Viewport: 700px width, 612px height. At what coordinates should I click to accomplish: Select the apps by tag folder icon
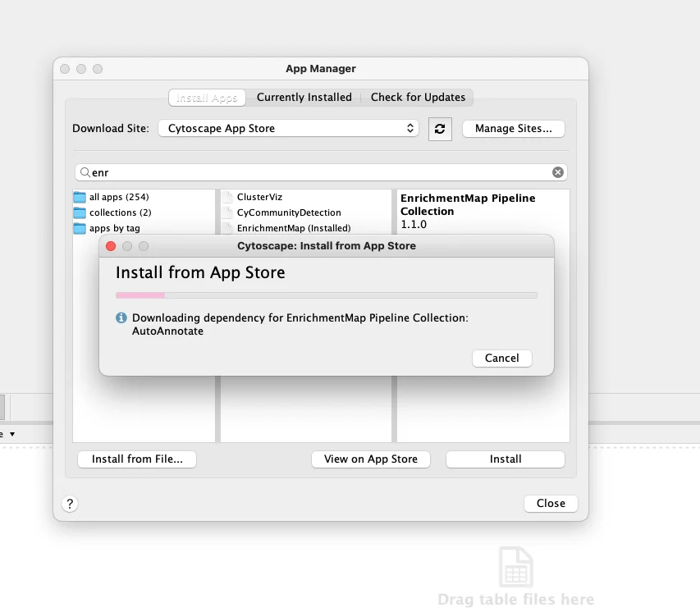pyautogui.click(x=80, y=228)
